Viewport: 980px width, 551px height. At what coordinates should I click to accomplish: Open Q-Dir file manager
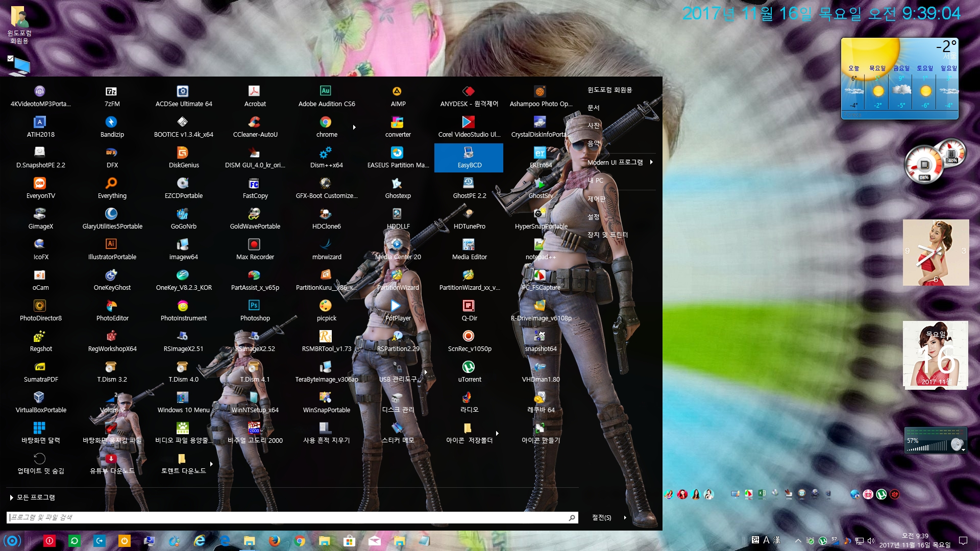pos(469,311)
